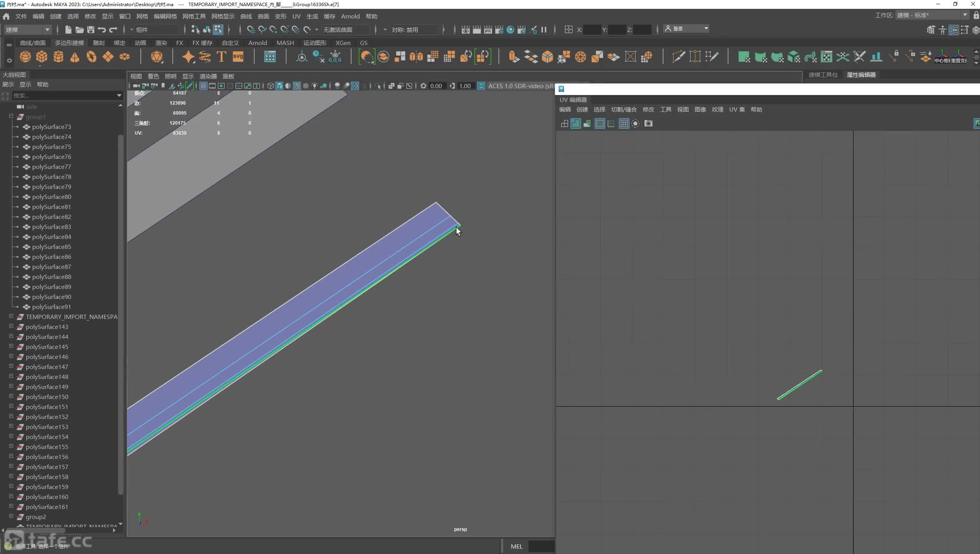Open the 登录 account dropdown
The width and height of the screenshot is (980, 554).
click(686, 29)
